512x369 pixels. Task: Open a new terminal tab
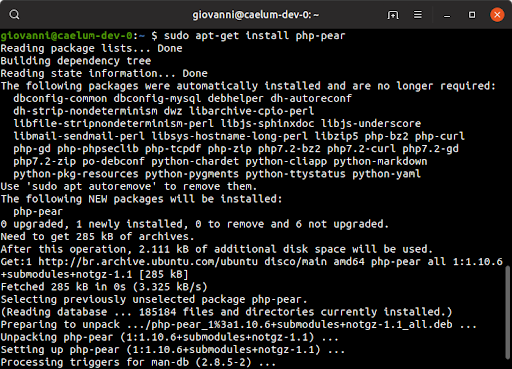(393, 15)
